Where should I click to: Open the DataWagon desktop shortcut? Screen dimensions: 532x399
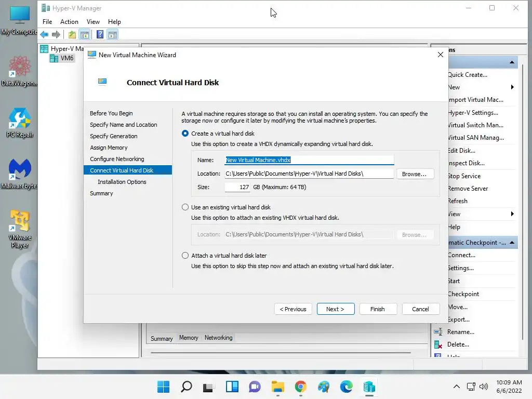[x=19, y=72]
